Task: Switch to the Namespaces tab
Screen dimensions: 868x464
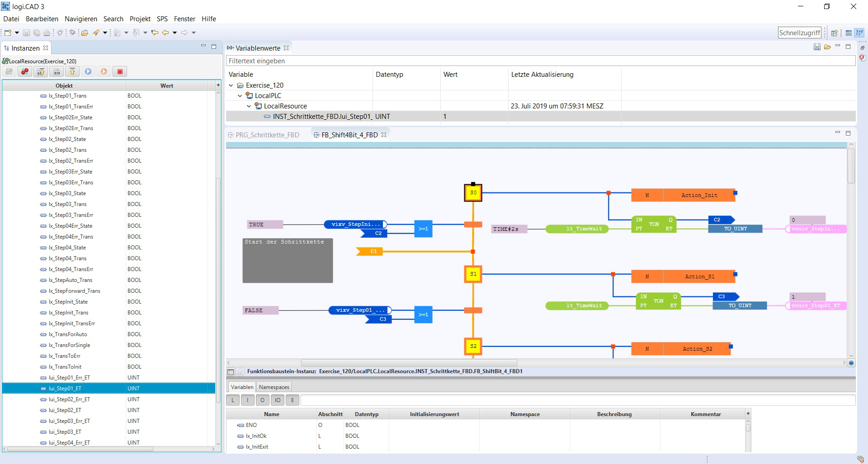Action: point(274,387)
